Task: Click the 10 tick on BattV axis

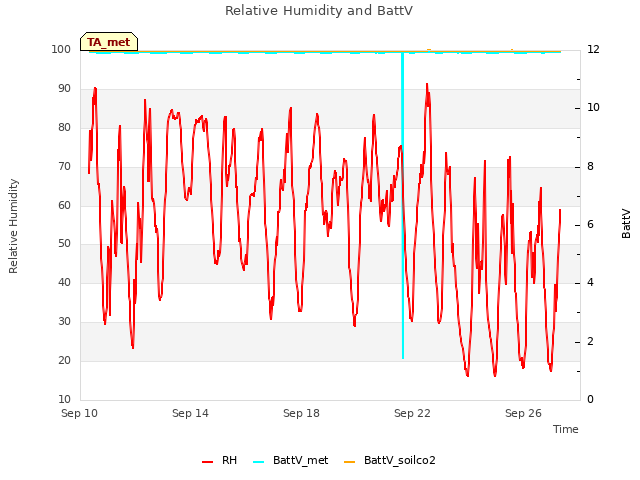Action: coord(593,108)
